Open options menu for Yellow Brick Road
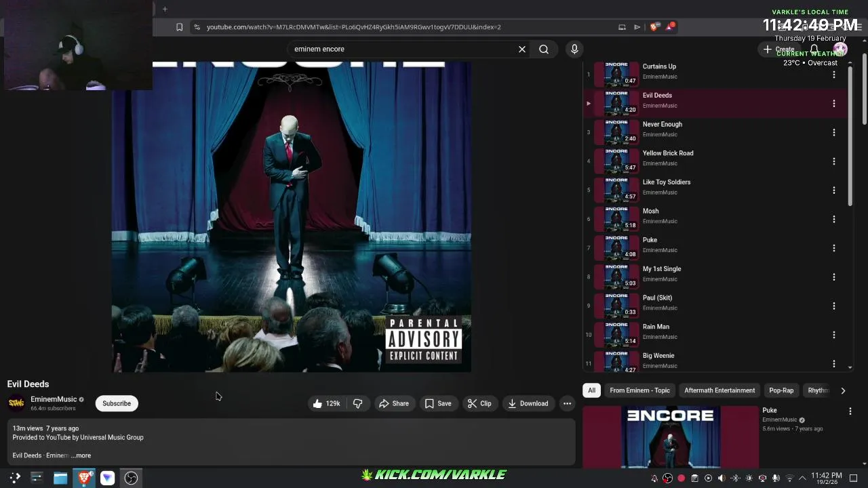Viewport: 868px width, 488px height. [834, 161]
